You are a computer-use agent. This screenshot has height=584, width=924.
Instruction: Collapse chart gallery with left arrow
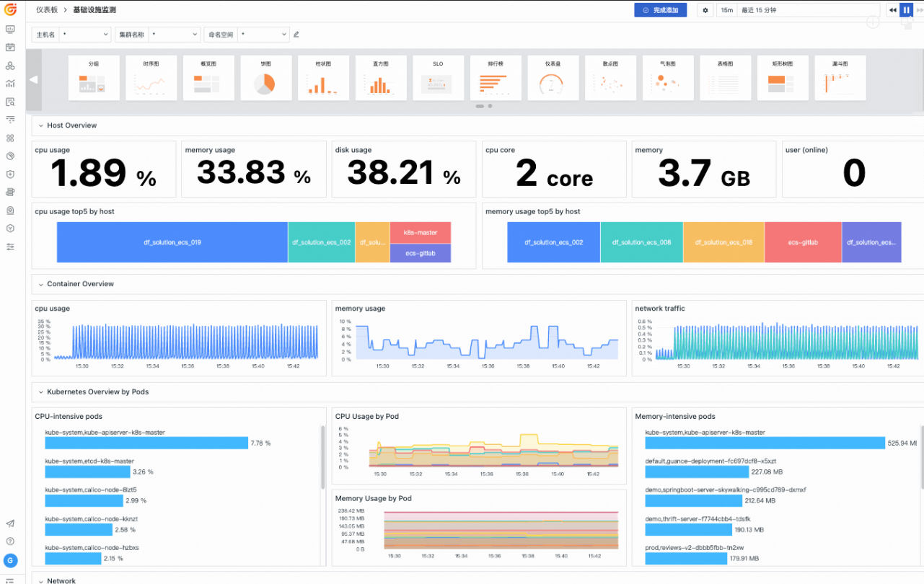33,80
